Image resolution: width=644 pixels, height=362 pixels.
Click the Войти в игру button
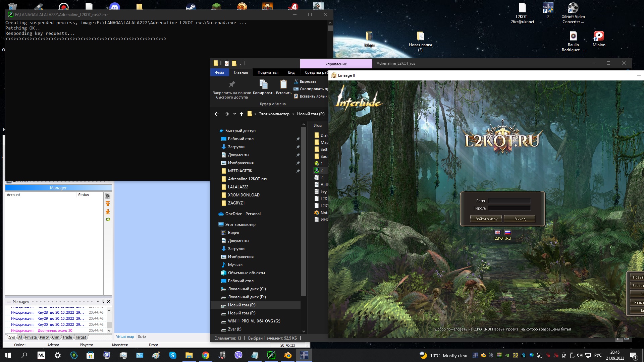click(486, 219)
